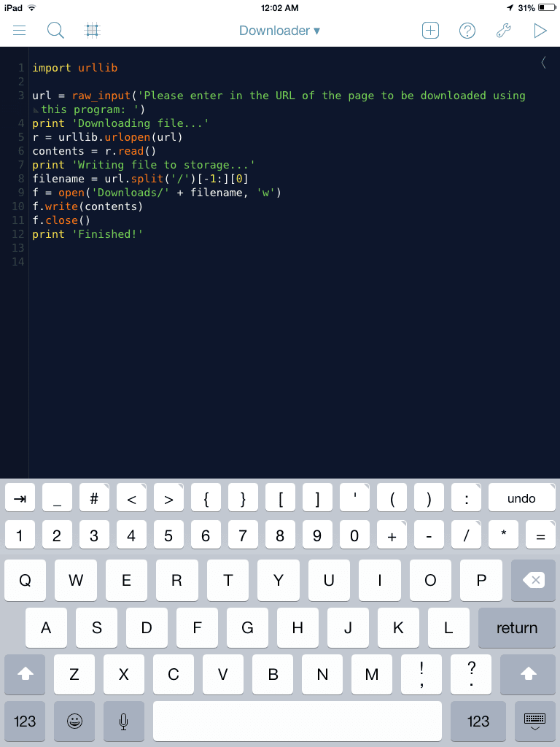
Task: Tap the closing parenthesis key
Action: 429,498
